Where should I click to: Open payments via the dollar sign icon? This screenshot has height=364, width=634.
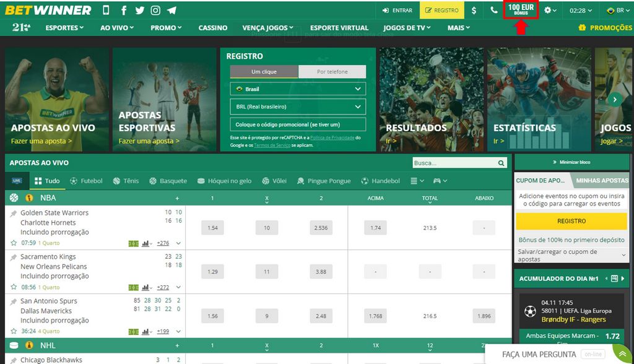474,11
